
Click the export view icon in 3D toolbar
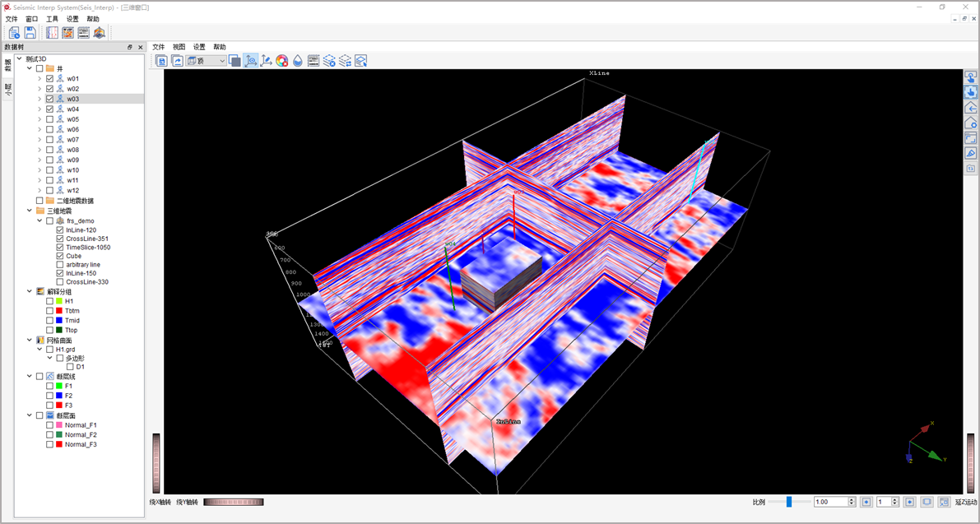coord(177,61)
